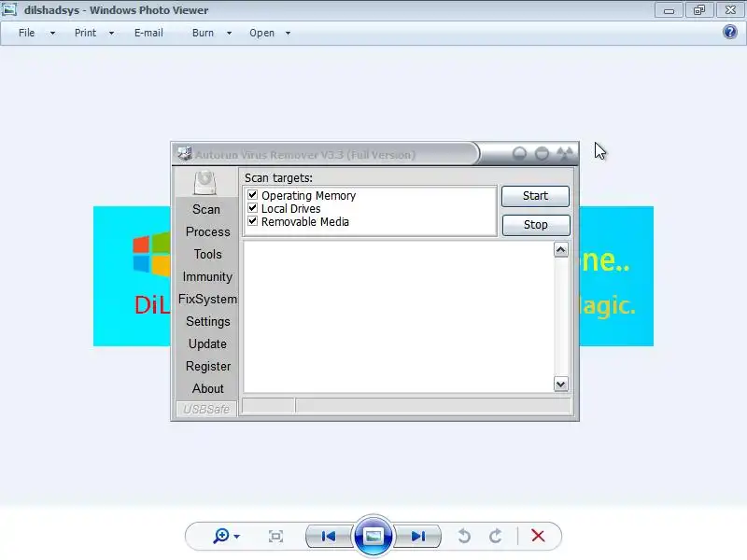Click the Stop scan button
747x560 pixels.
(536, 225)
